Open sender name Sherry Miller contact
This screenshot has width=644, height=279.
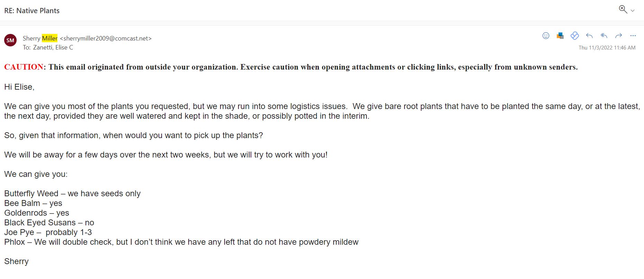click(x=40, y=38)
